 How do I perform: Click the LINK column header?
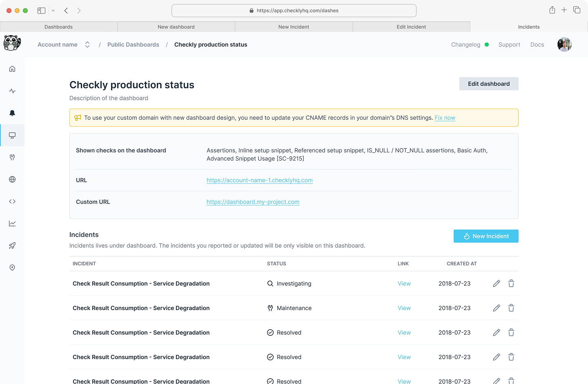click(x=403, y=263)
